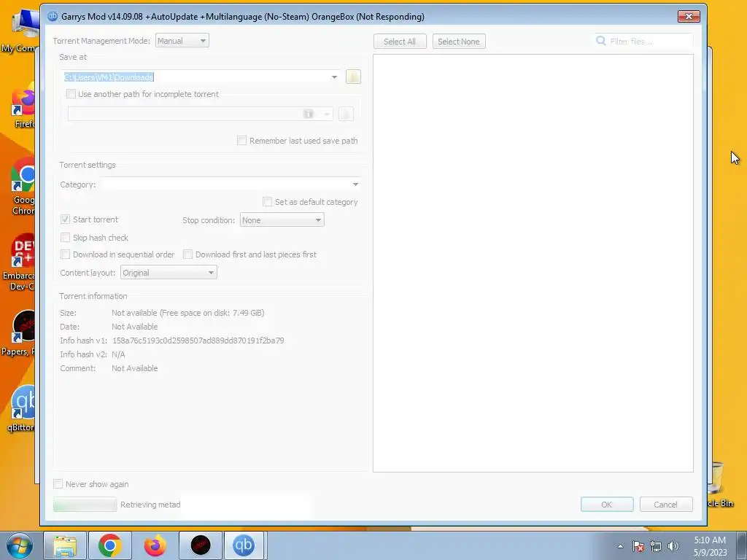Click the Retrieving metadata status text
The image size is (747, 560).
pyautogui.click(x=150, y=505)
